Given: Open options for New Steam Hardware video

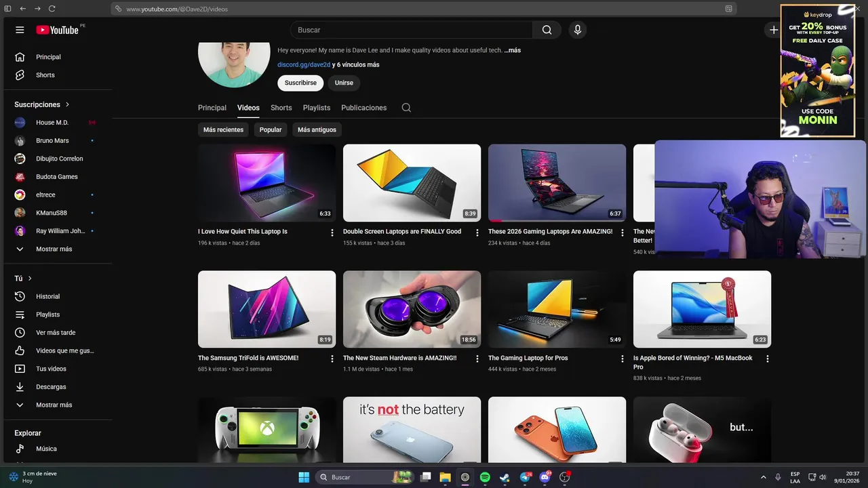Looking at the screenshot, I should pyautogui.click(x=477, y=359).
